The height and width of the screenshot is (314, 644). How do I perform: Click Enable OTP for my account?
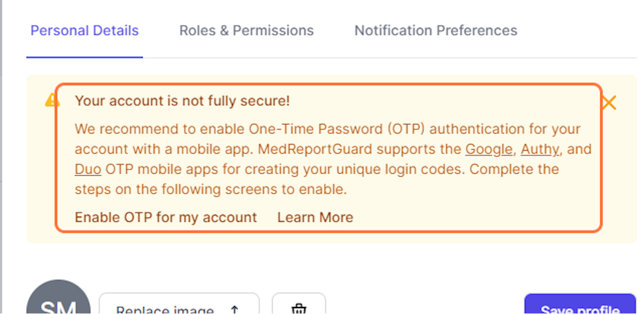[166, 217]
